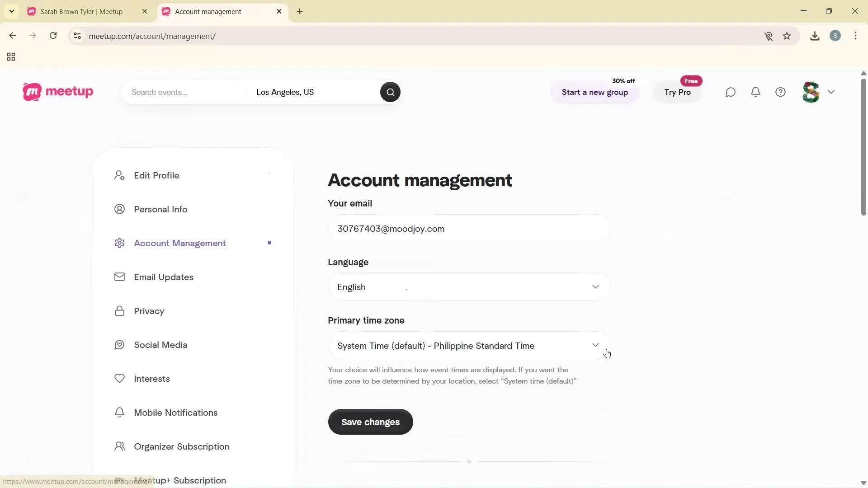Switch to the Sarah Brown Tyler tab
Image resolution: width=868 pixels, height=488 pixels.
tap(81, 11)
